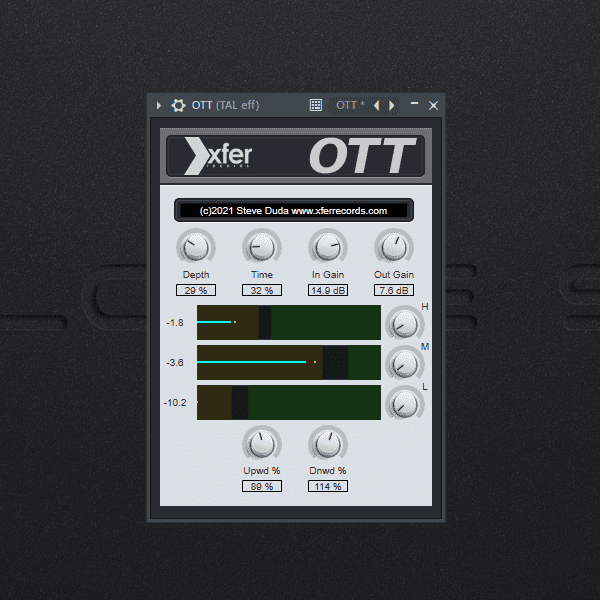The width and height of the screenshot is (600, 600).
Task: Click the Dnwd value field 114 %
Action: [328, 486]
